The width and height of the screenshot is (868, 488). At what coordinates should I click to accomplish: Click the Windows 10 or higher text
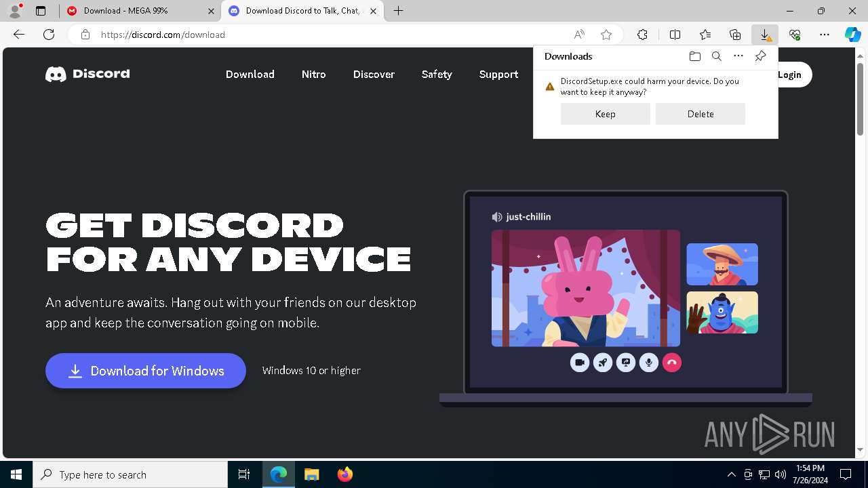tap(311, 371)
